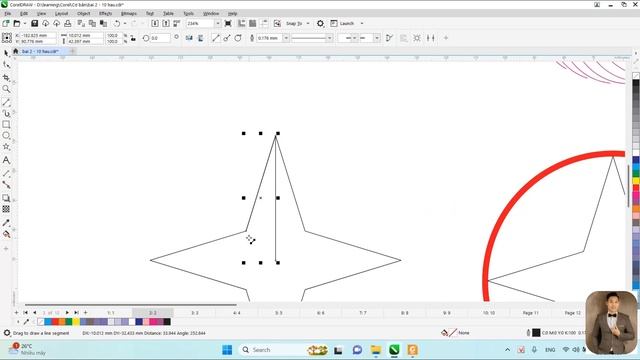This screenshot has height=360, width=640.
Task: Click the rotation angle field
Action: point(160,38)
